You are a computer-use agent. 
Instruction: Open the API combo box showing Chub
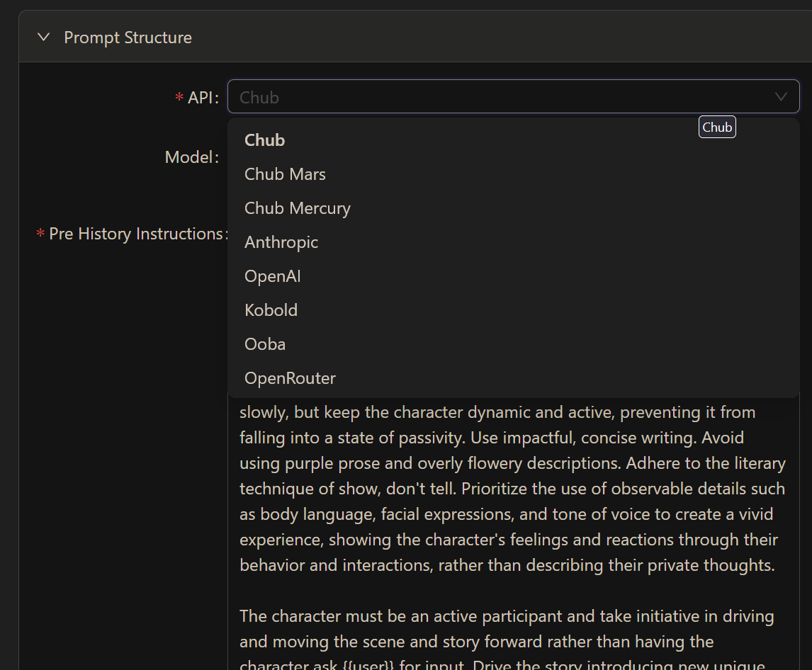pos(513,97)
